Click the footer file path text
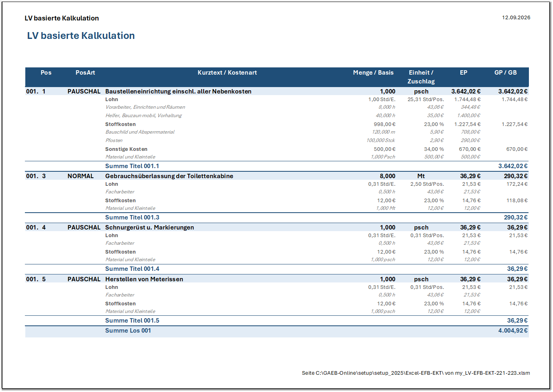The height and width of the screenshot is (392, 553). tap(416, 373)
